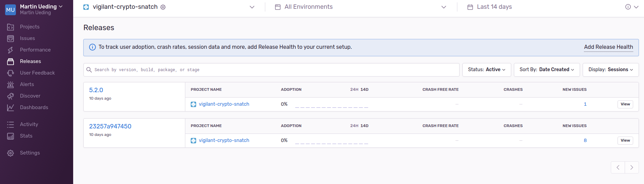This screenshot has width=644, height=184.
Task: Expand the Display: Sessions dropdown
Action: coord(610,69)
